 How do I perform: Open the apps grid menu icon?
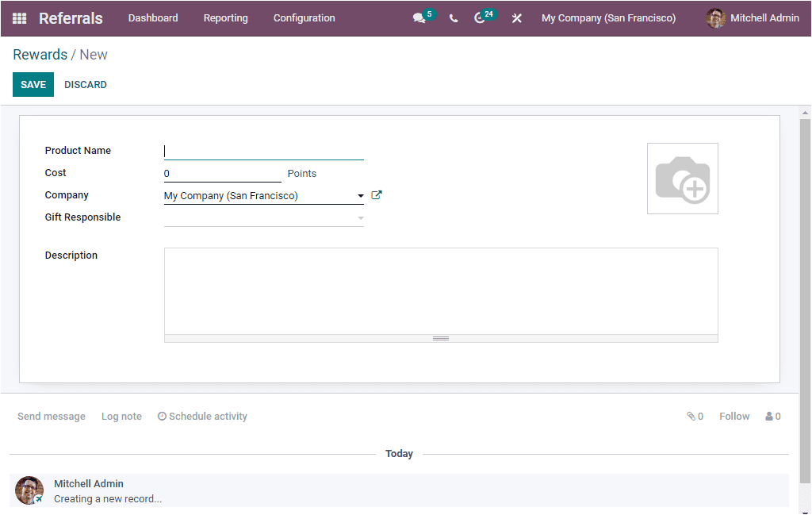(17, 17)
